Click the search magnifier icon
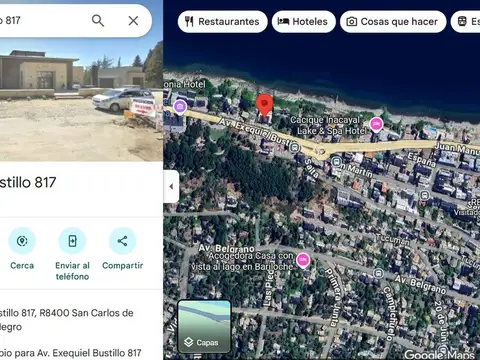 98,21
